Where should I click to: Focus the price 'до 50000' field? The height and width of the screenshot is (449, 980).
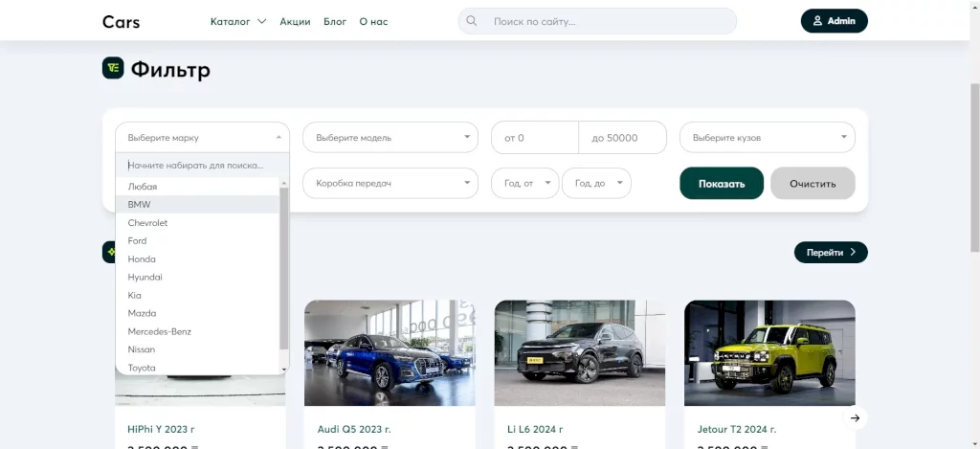pos(622,138)
